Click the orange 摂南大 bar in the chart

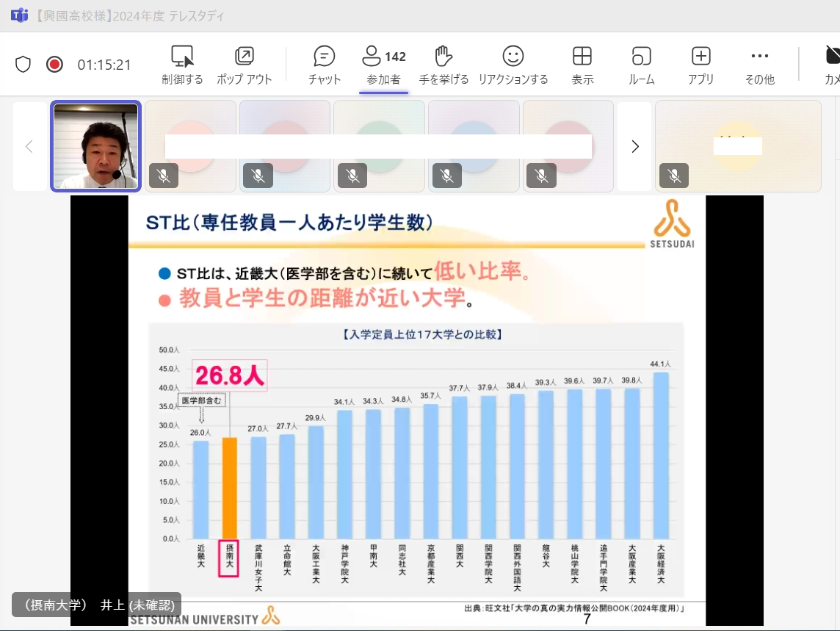point(229,488)
